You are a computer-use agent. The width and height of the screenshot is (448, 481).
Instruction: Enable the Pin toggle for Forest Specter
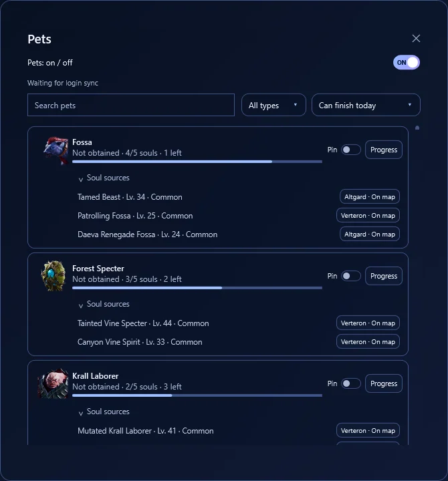[350, 276]
